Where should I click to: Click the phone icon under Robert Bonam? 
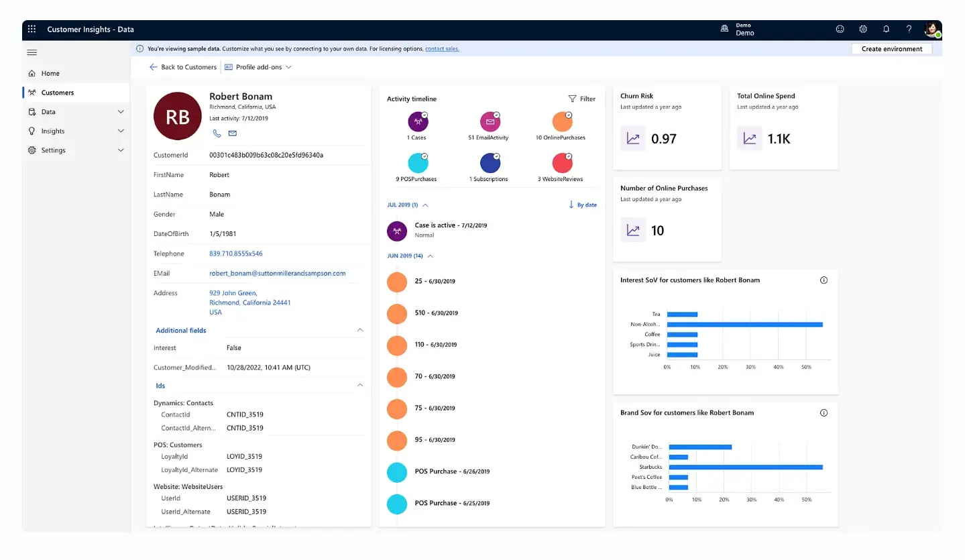[x=217, y=133]
